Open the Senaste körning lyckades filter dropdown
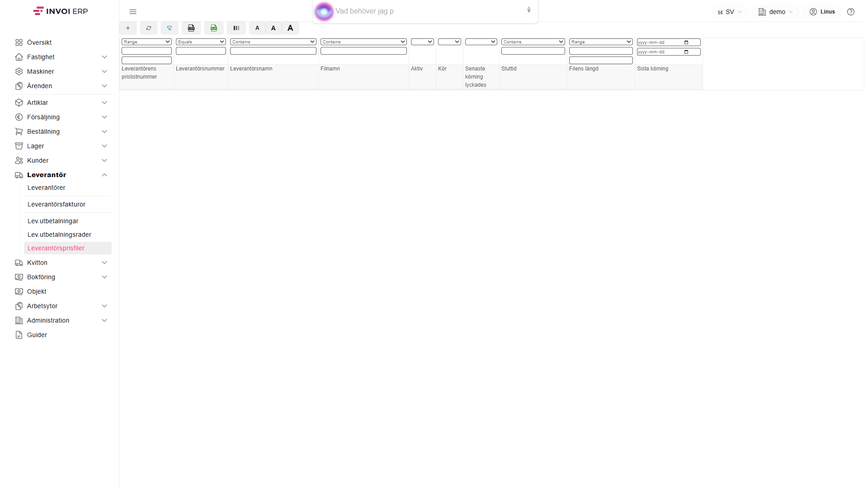868x488 pixels. click(x=481, y=42)
